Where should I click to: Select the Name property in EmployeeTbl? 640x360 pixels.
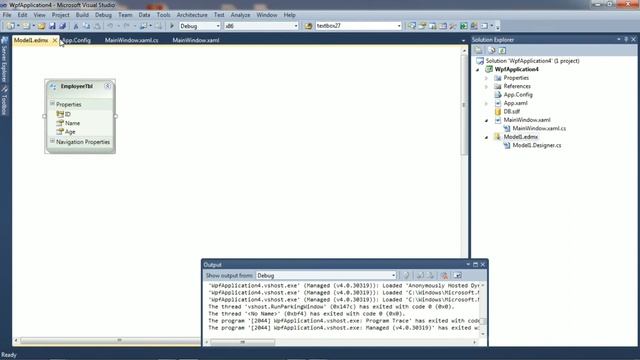(72, 123)
